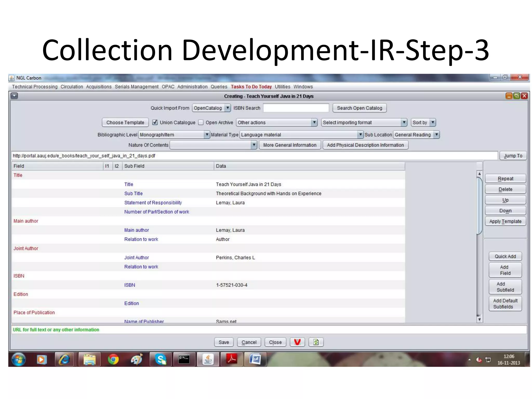Open the Technical Processing menu
The image size is (532, 399).
click(x=35, y=87)
